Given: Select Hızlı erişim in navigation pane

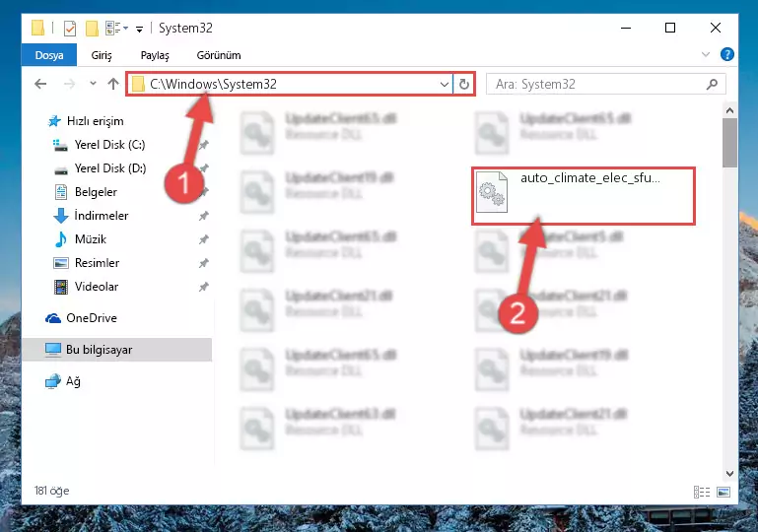Looking at the screenshot, I should click(x=86, y=121).
